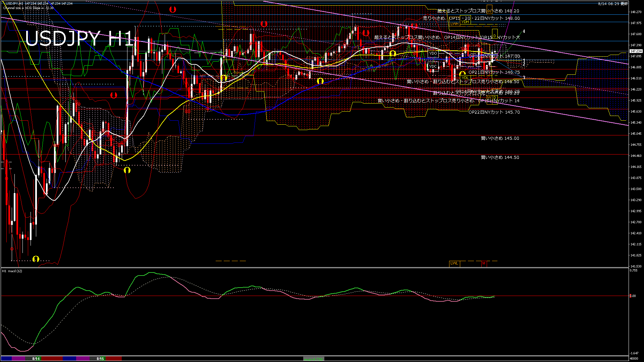This screenshot has width=644, height=362.
Task: Click the large USDJPY H1 title
Action: point(79,39)
